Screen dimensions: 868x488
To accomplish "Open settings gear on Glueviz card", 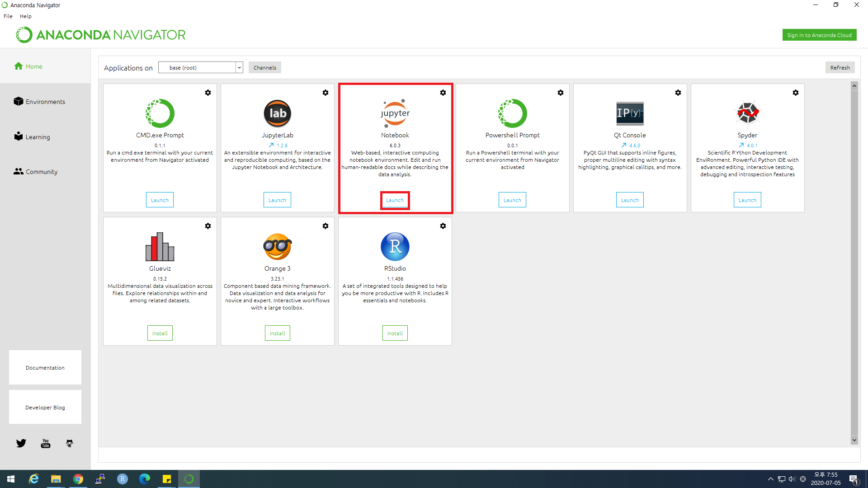I will click(208, 226).
